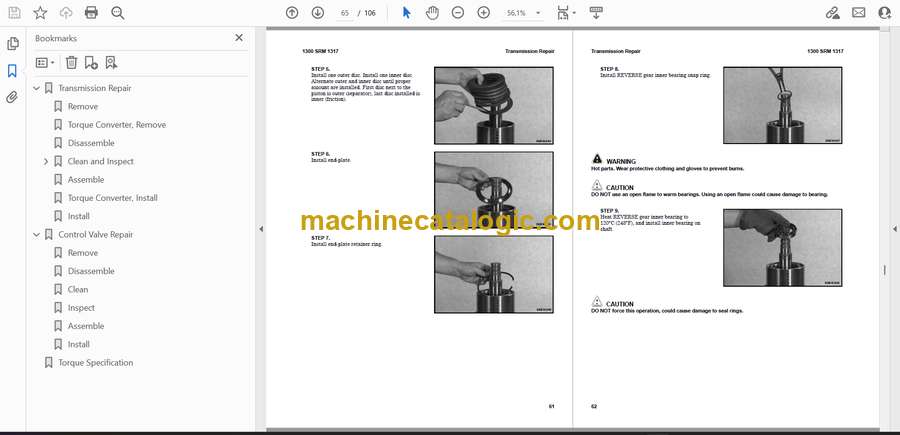900x435 pixels.
Task: Zoom in with the plus button
Action: [x=483, y=13]
